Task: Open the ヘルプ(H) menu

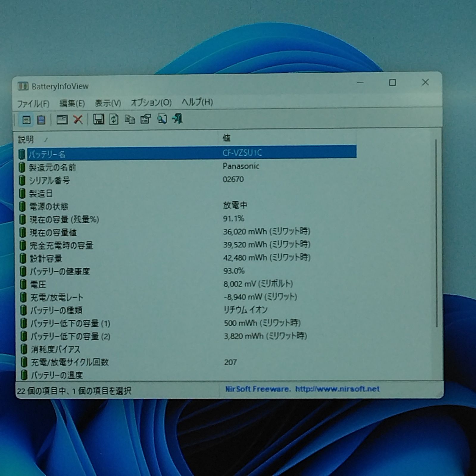Action: pyautogui.click(x=197, y=102)
